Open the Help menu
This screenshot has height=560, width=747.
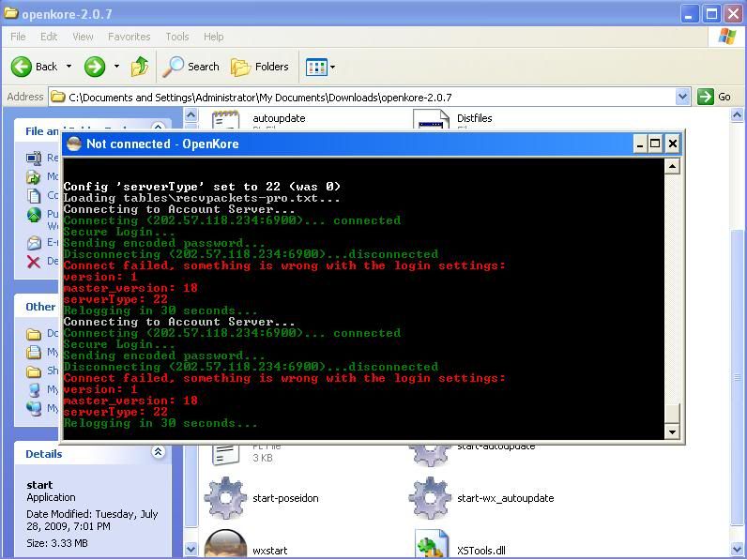click(x=213, y=37)
